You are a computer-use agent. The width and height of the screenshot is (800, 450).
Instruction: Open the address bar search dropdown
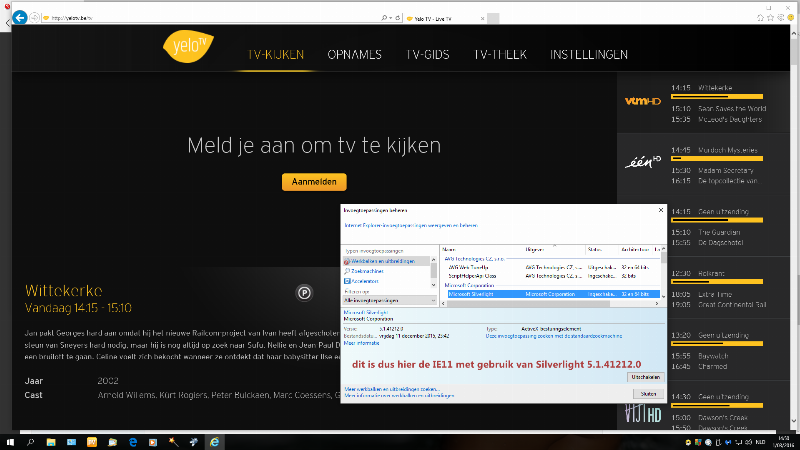click(386, 18)
